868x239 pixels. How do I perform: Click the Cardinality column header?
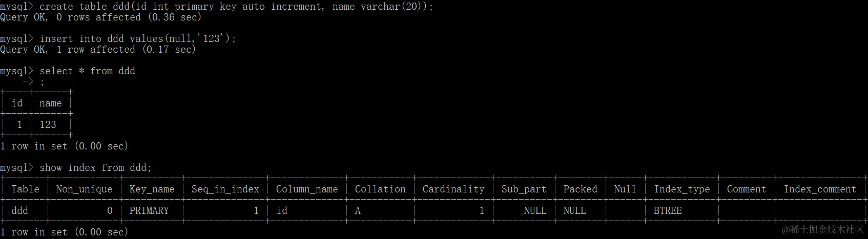tap(453, 189)
